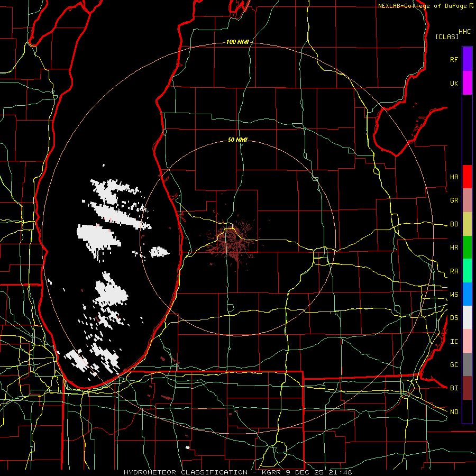Click the 'ND' legend label
Screen dimensions: 476x476
point(454,412)
